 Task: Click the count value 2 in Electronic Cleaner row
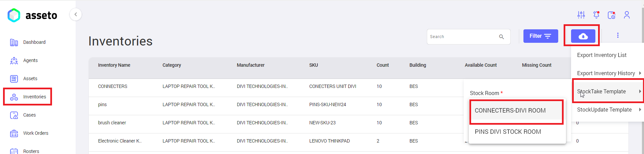378,141
